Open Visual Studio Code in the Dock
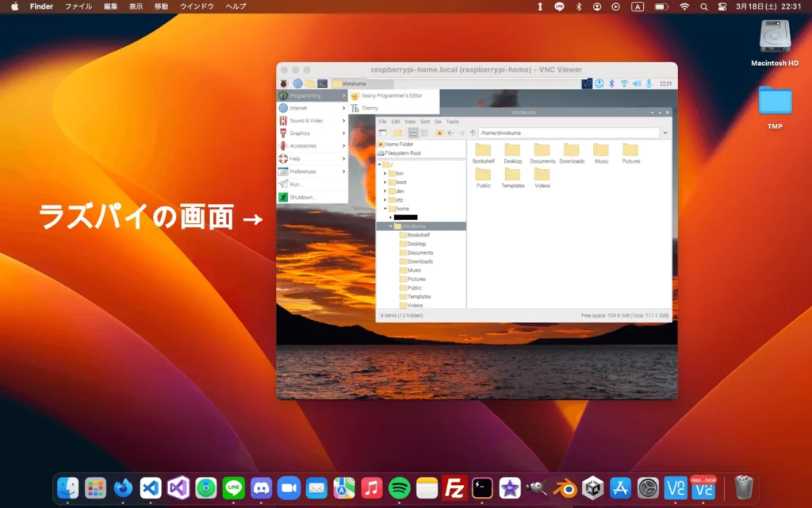The height and width of the screenshot is (508, 812). [151, 488]
